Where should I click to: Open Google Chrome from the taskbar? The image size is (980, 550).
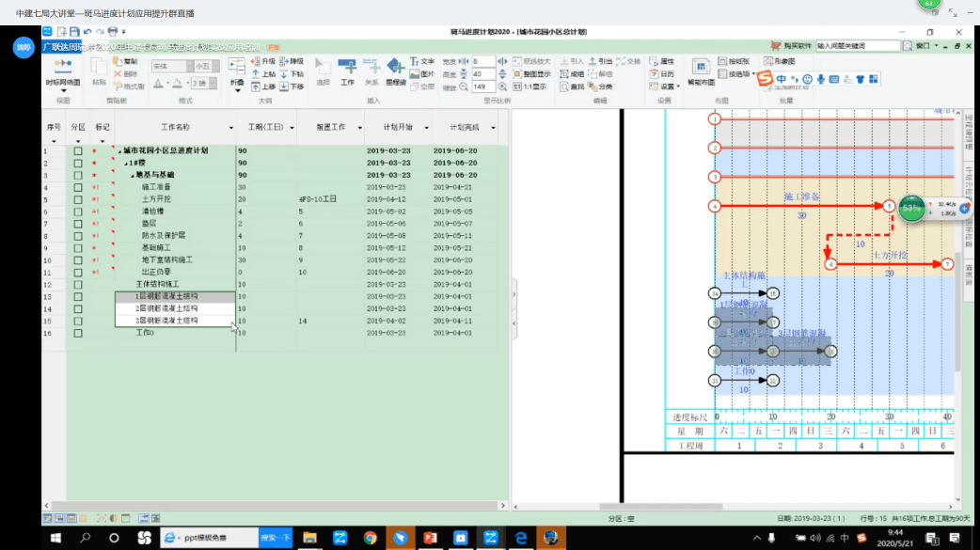coord(370,538)
